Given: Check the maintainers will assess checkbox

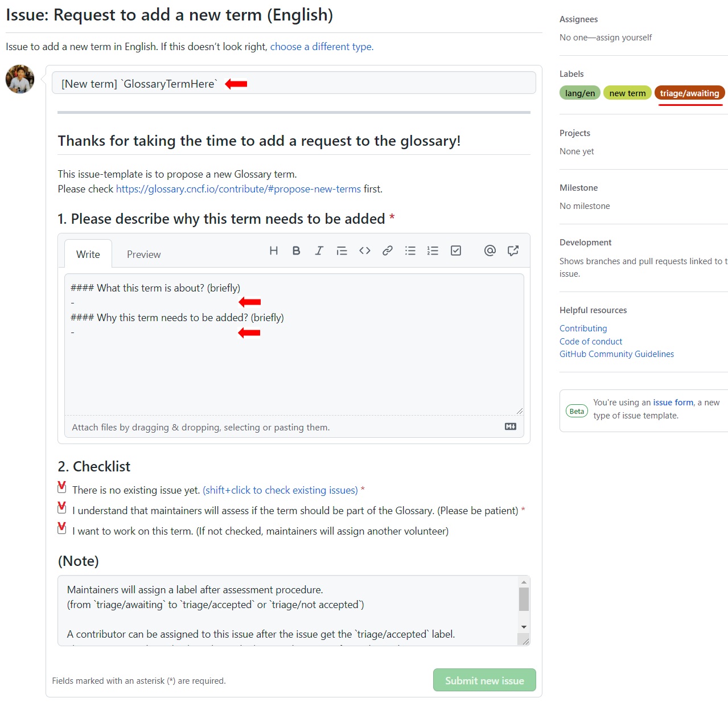Looking at the screenshot, I should click(62, 508).
